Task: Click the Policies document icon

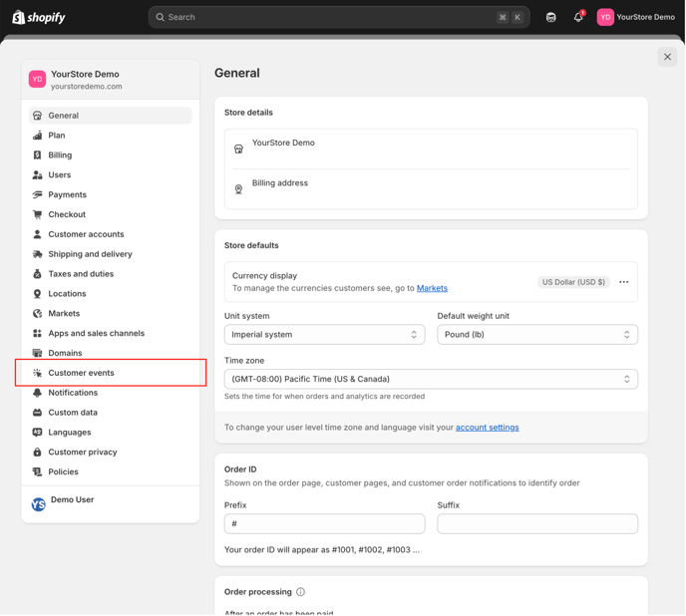Action: pos(38,471)
